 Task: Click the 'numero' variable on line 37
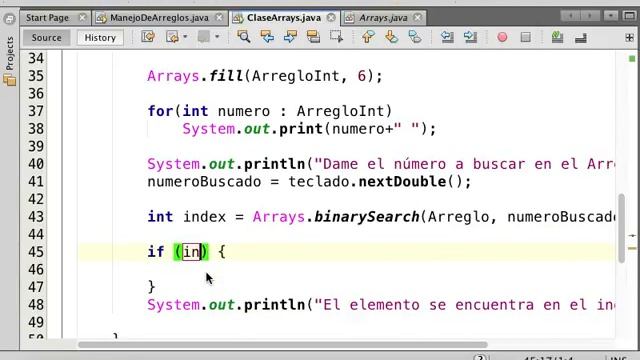click(x=244, y=111)
